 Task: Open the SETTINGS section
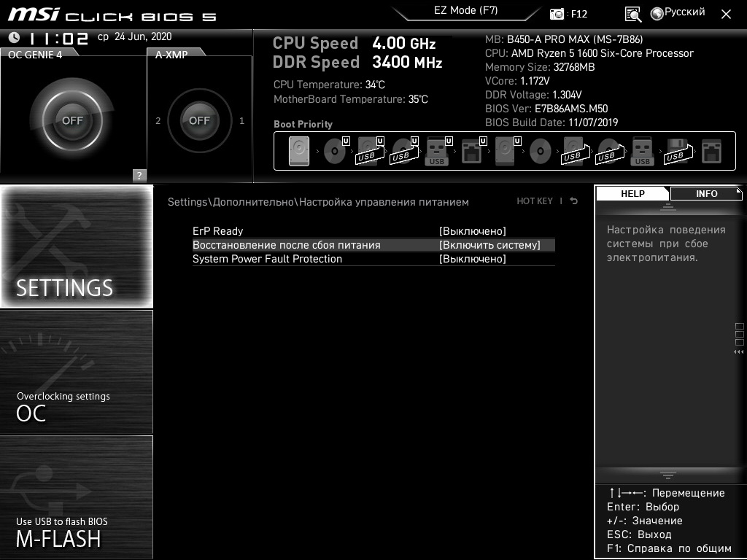click(77, 246)
